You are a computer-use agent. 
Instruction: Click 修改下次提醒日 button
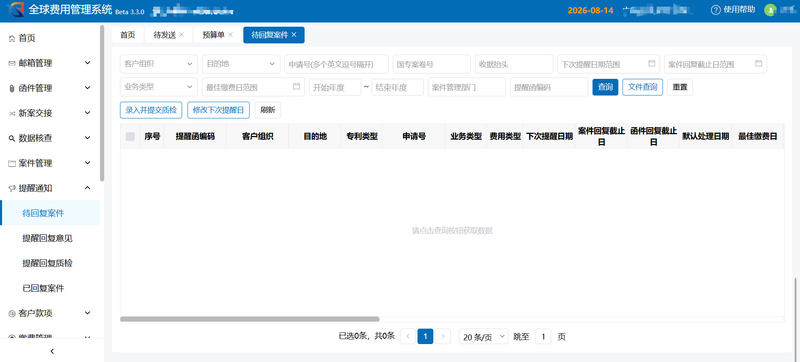pos(218,110)
